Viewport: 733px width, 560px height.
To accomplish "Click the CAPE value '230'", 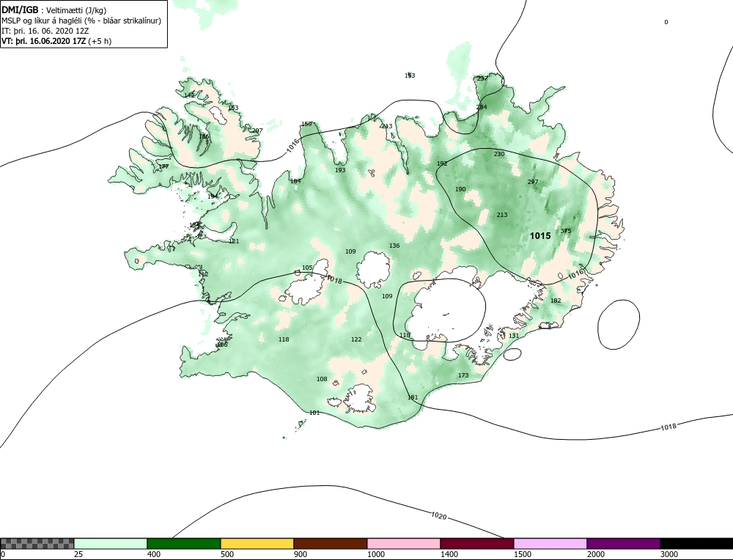I will [x=499, y=154].
